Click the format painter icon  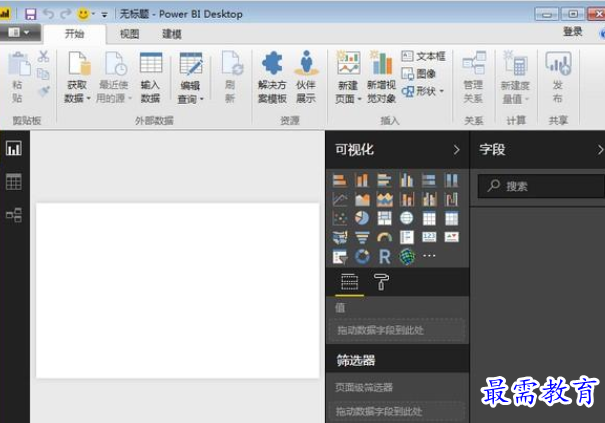pyautogui.click(x=44, y=91)
